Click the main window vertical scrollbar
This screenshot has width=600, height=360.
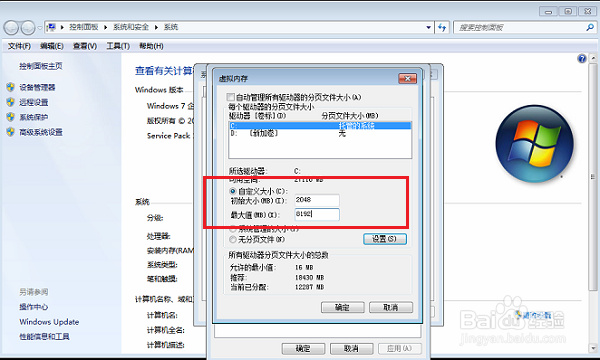tap(593, 176)
